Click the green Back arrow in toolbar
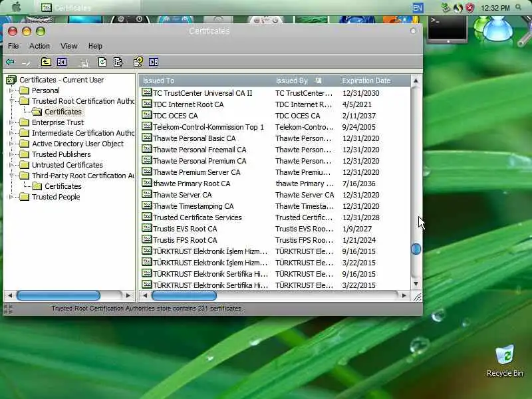Screen dimensions: 532x399 coord(10,62)
